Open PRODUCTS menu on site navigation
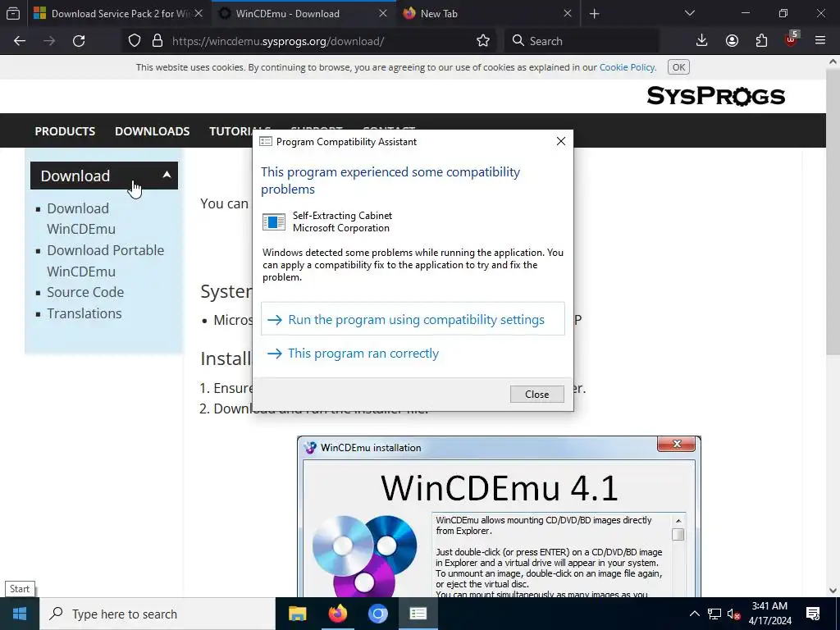Image resolution: width=840 pixels, height=630 pixels. (x=65, y=131)
